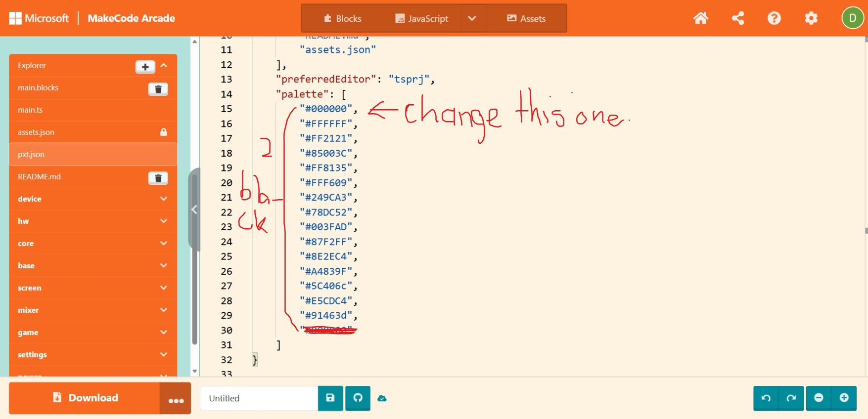
Task: Click the "#000000" palette entry on line 15
Action: (x=326, y=109)
